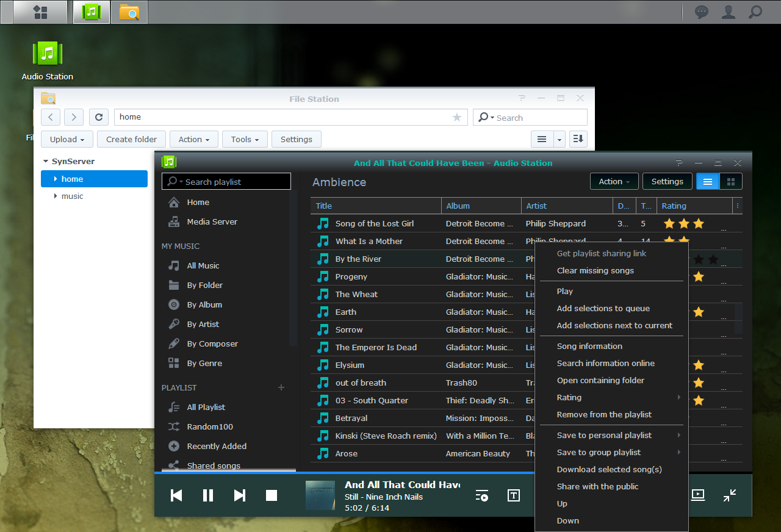Switch to Audio Station in the taskbar
781x532 pixels.
(92, 12)
